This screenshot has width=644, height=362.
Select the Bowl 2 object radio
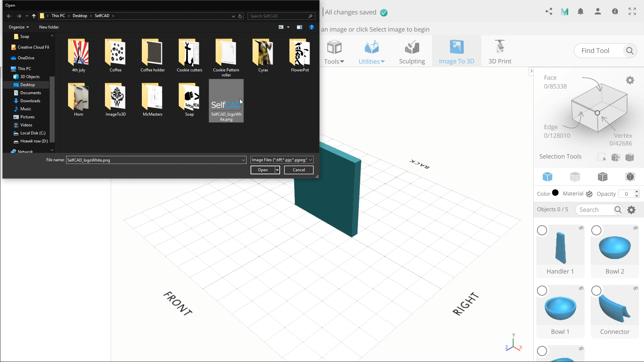pyautogui.click(x=596, y=230)
